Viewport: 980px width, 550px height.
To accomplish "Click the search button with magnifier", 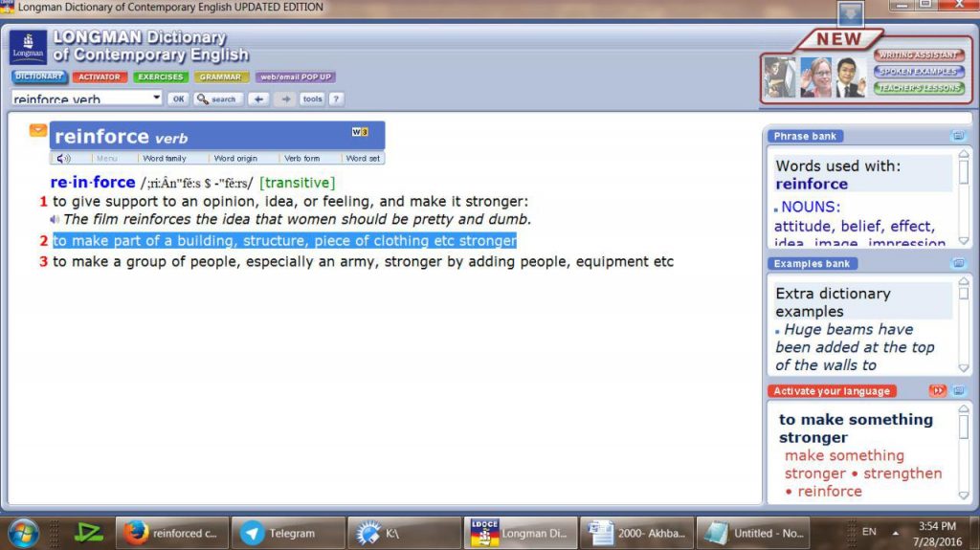I will coord(217,99).
